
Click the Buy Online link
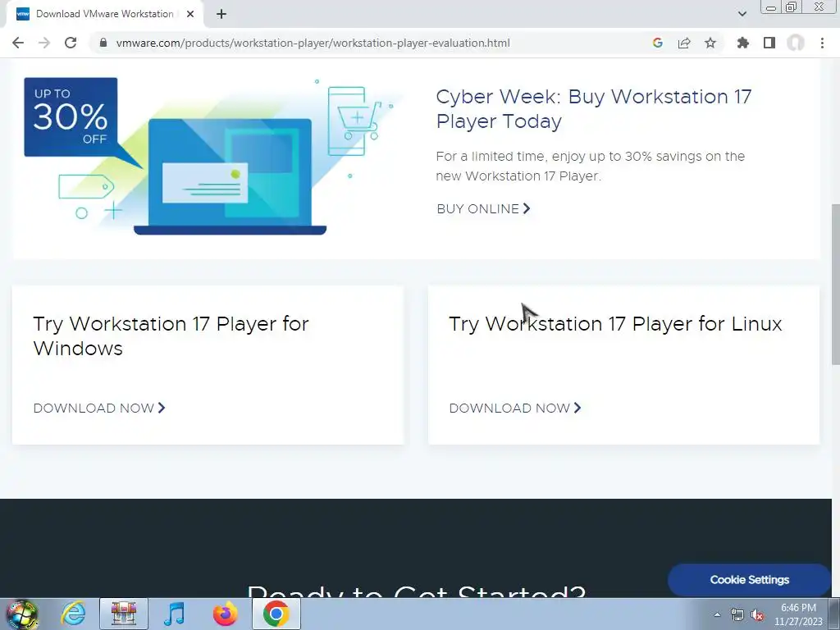[483, 209]
